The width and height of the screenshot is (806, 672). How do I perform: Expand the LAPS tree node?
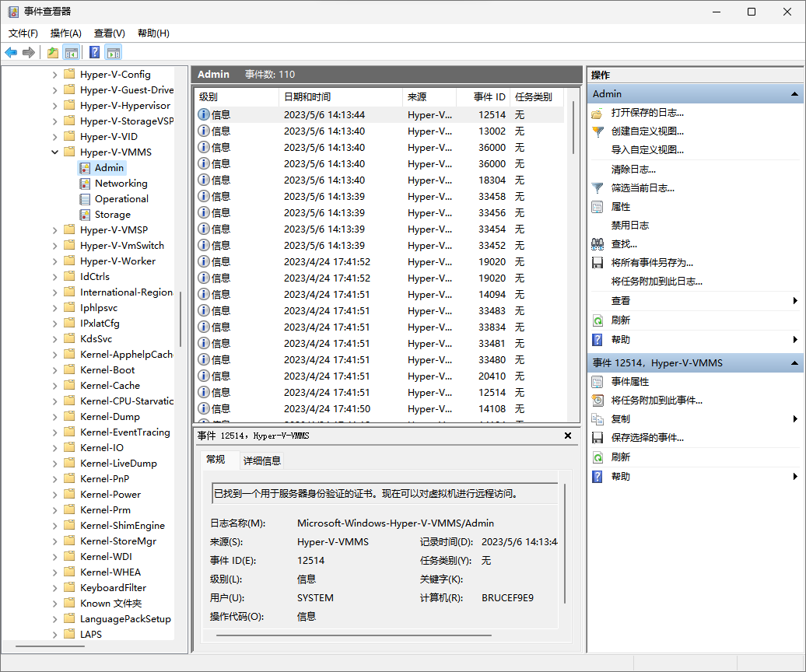point(55,635)
